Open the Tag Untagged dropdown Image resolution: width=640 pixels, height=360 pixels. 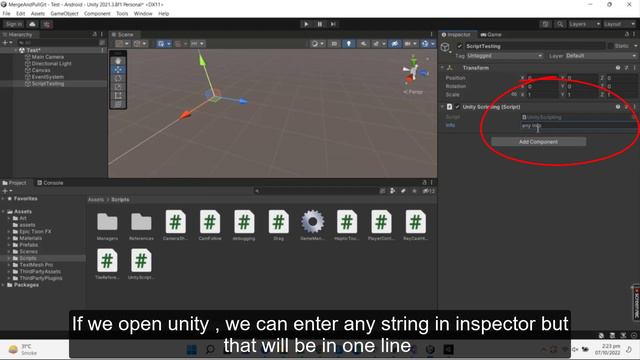504,56
